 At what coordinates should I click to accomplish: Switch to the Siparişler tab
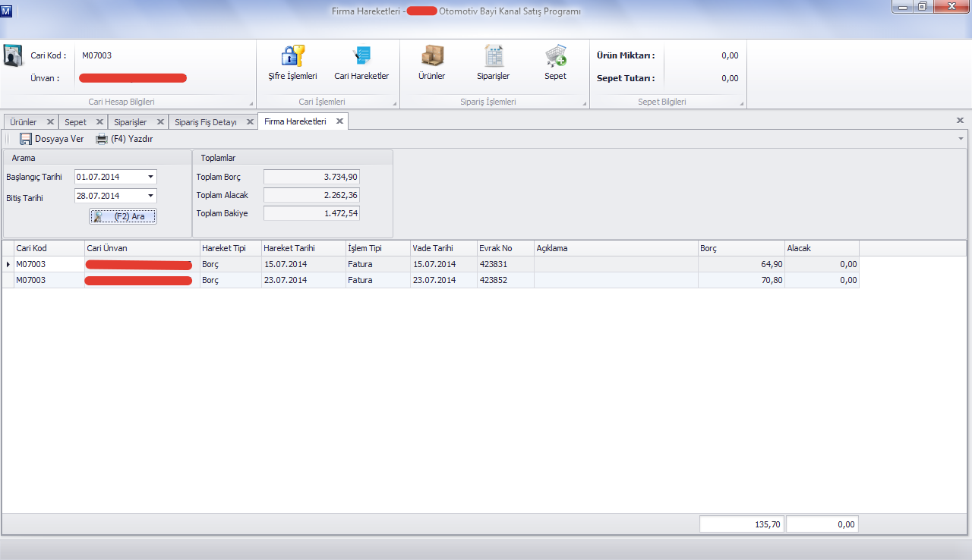coord(130,122)
